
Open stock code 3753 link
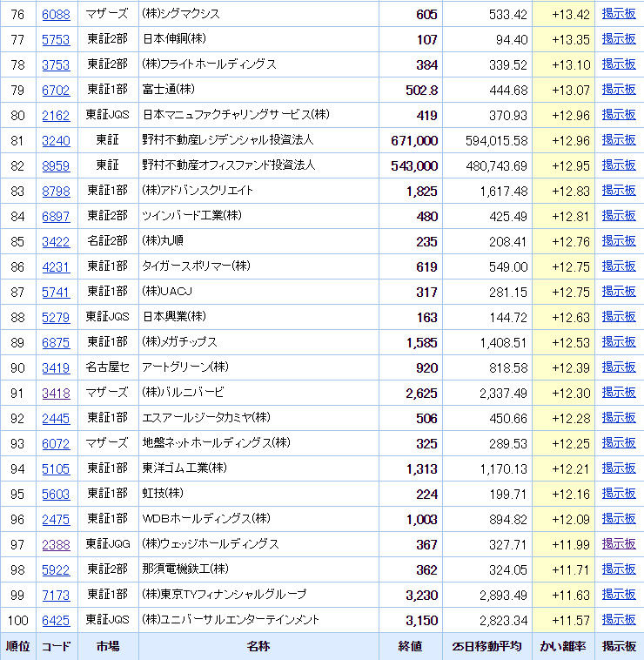pyautogui.click(x=56, y=65)
